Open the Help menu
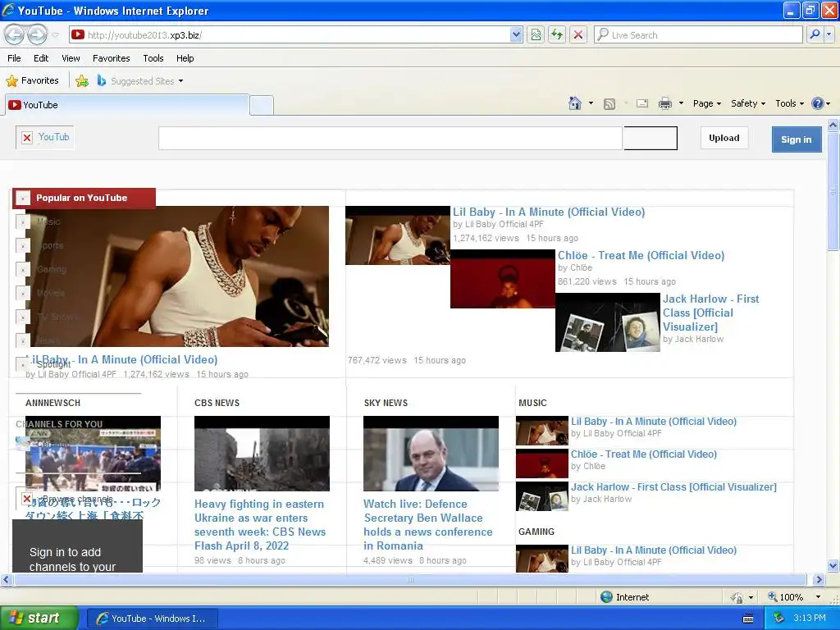Viewport: 840px width, 630px height. tap(185, 58)
